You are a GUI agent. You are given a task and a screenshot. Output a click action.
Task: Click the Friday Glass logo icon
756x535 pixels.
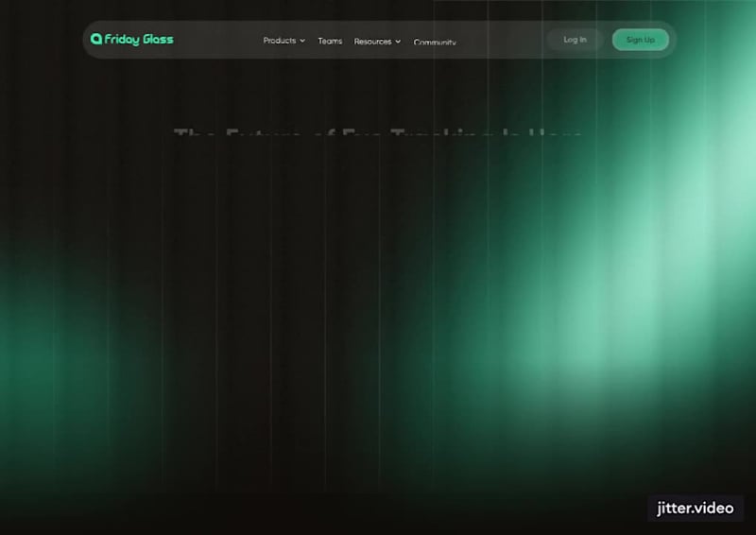tap(96, 39)
